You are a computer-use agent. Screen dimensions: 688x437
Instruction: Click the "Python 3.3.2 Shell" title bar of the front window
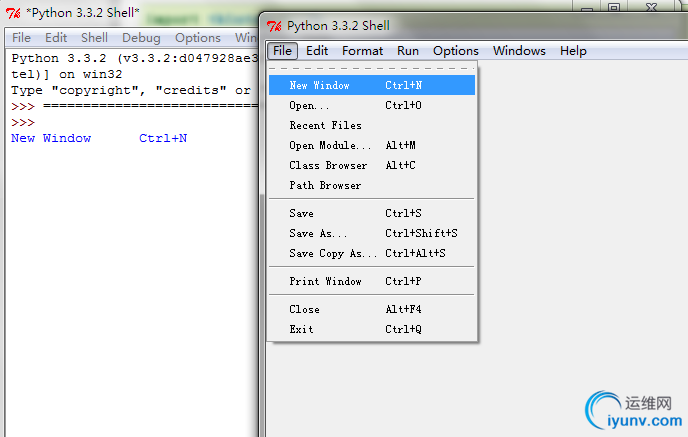coord(338,26)
